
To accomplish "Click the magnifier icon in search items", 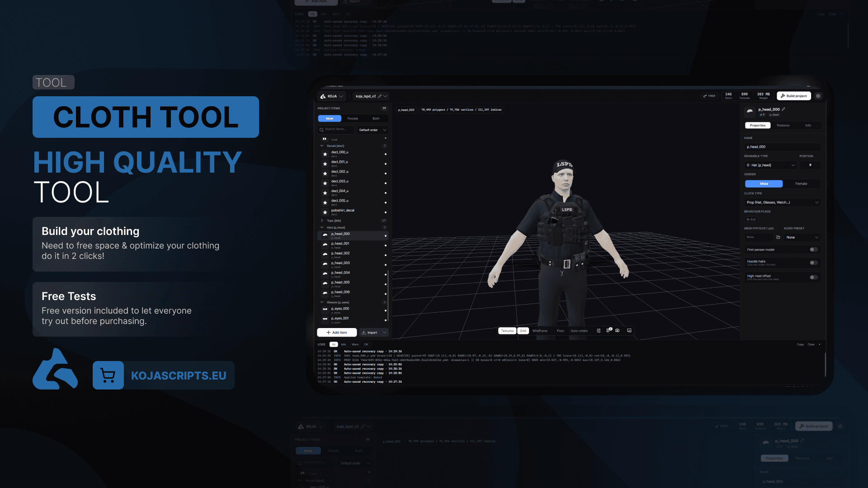I will 321,130.
